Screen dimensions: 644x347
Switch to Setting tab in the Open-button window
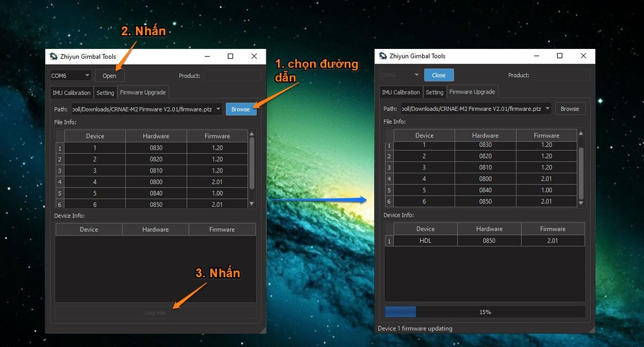pos(105,93)
